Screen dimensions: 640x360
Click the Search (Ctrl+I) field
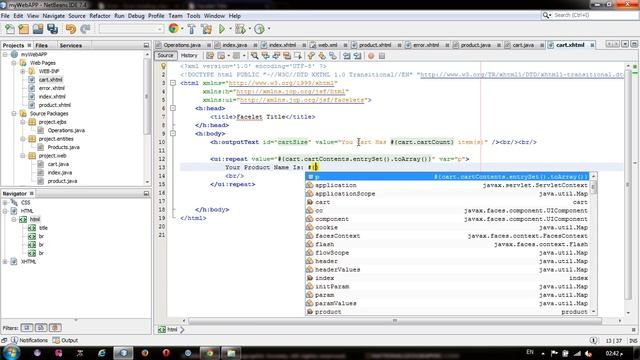(590, 15)
